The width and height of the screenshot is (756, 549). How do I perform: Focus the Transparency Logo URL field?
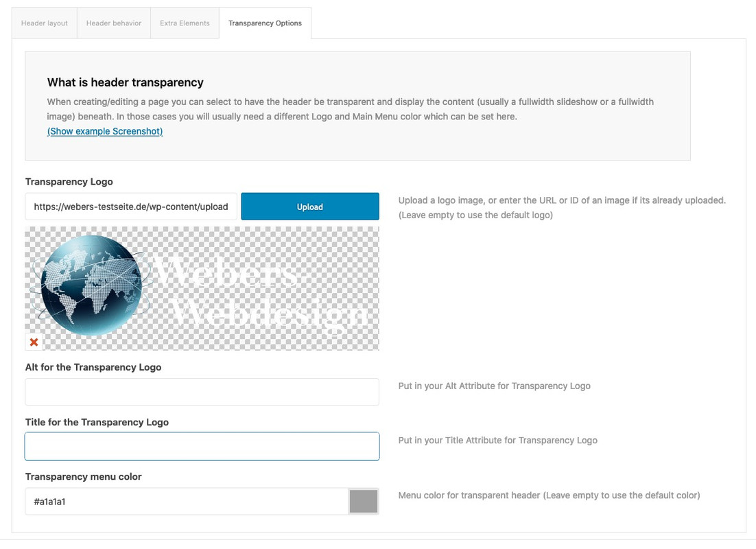click(x=131, y=207)
